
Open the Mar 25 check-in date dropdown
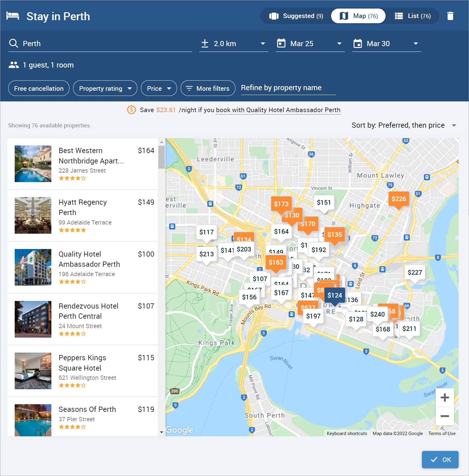[x=310, y=44]
